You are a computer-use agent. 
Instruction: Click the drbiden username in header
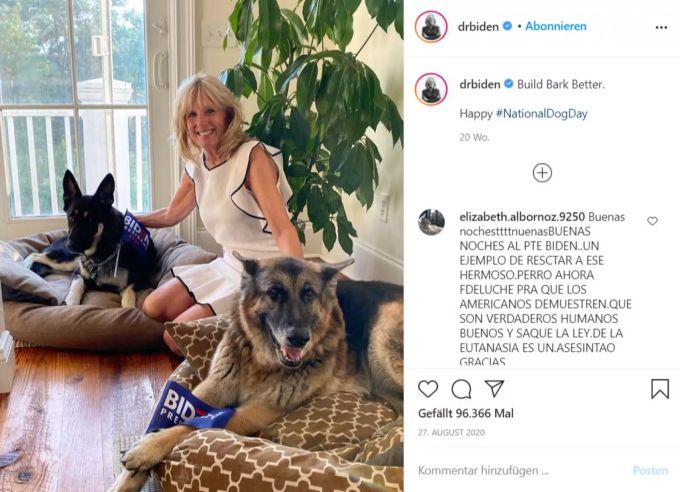pyautogui.click(x=478, y=27)
